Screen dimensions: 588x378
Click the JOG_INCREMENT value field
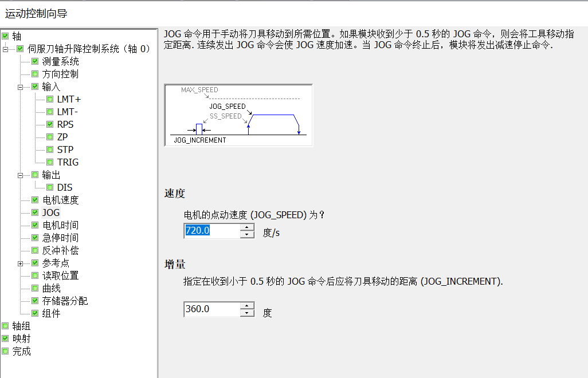(210, 309)
